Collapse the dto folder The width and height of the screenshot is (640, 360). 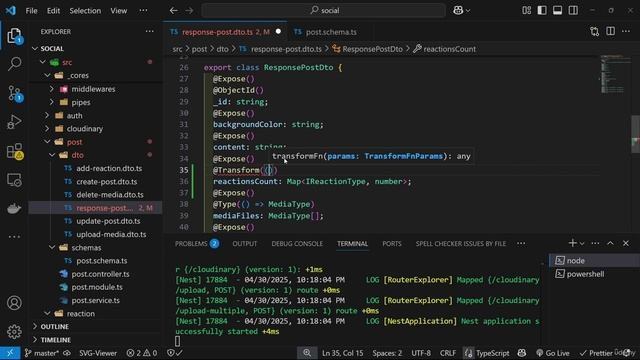(x=52, y=155)
